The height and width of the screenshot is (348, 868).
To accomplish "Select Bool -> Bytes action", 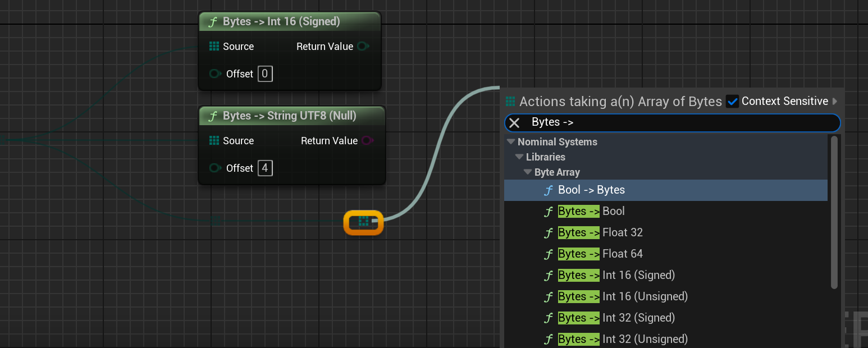I will [x=591, y=190].
